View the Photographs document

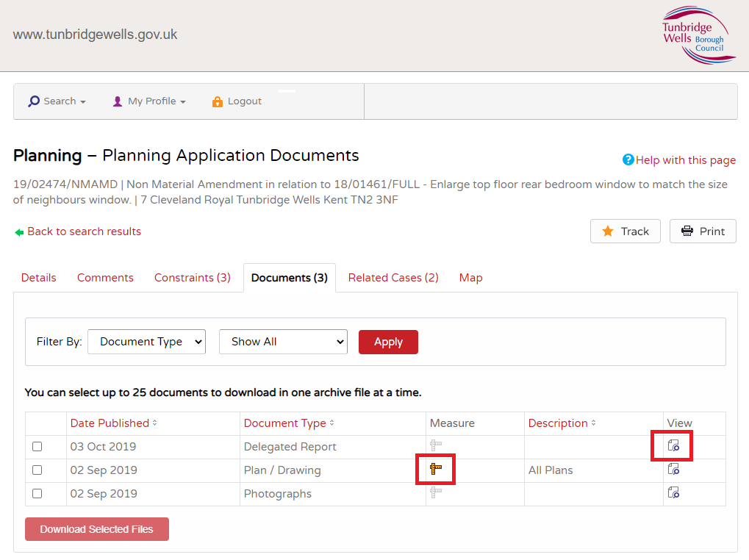(x=672, y=492)
